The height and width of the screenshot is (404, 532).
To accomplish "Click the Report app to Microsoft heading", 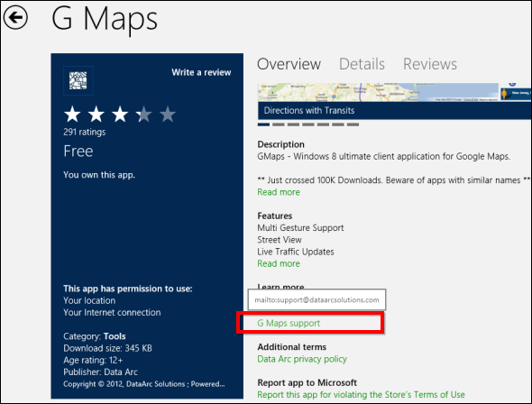I will [307, 382].
